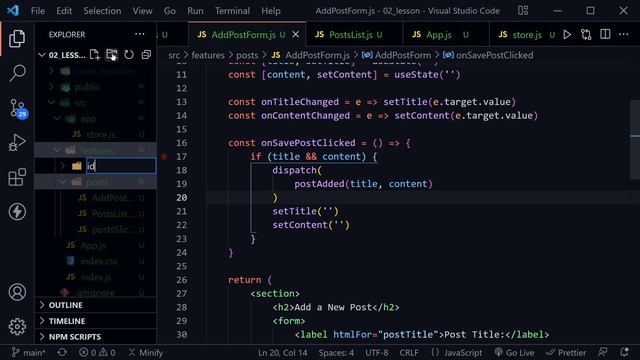Click Ln 20, Col 14 cursor position
This screenshot has width=640, height=360.
(x=282, y=352)
